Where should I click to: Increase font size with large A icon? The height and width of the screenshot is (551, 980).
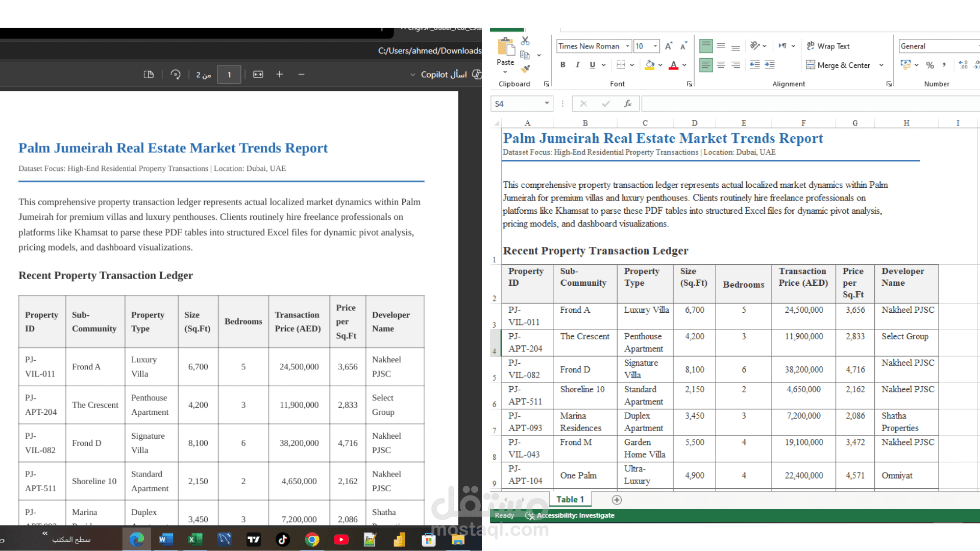click(669, 46)
